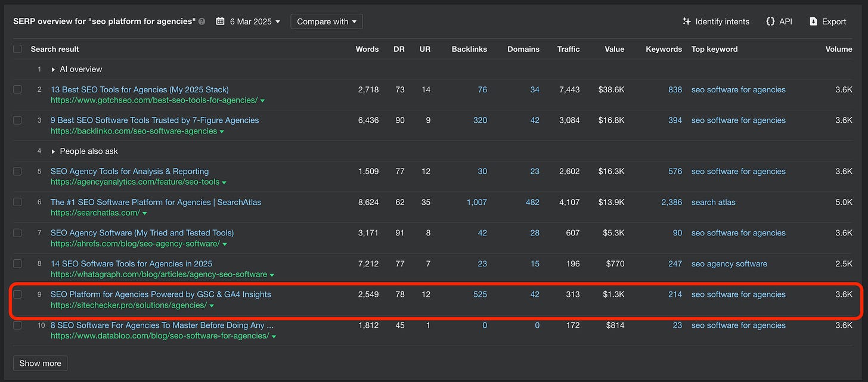Viewport: 868px width, 382px height.
Task: Click the help question mark icon beside the title
Action: tap(202, 21)
